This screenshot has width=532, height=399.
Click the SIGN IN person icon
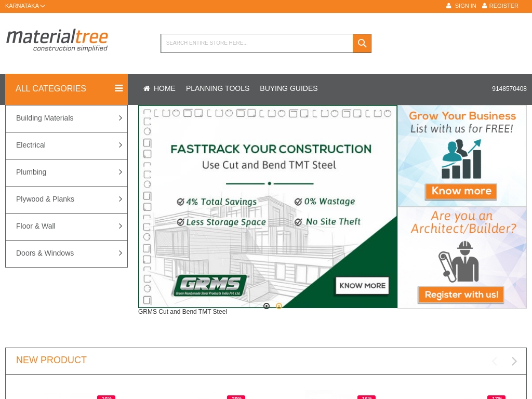pyautogui.click(x=449, y=6)
